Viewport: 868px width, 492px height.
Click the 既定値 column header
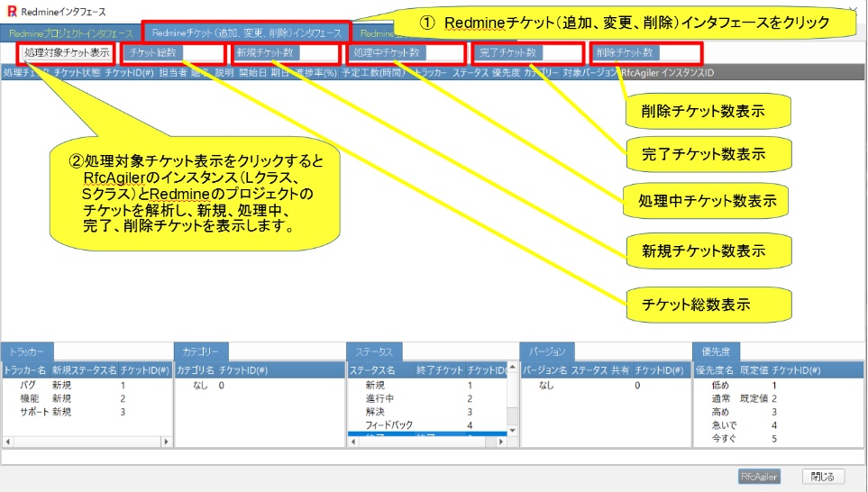pyautogui.click(x=754, y=370)
